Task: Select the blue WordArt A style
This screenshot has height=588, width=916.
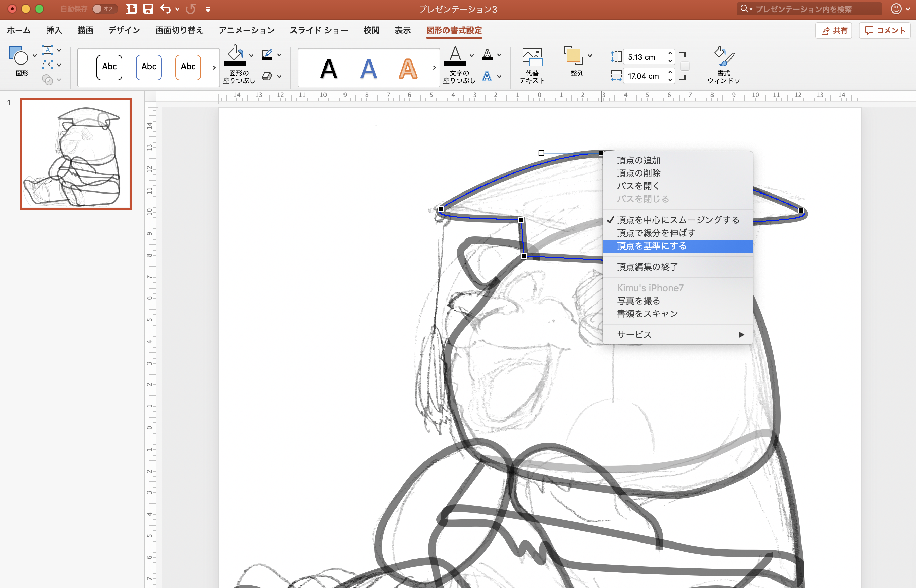Action: pyautogui.click(x=368, y=69)
